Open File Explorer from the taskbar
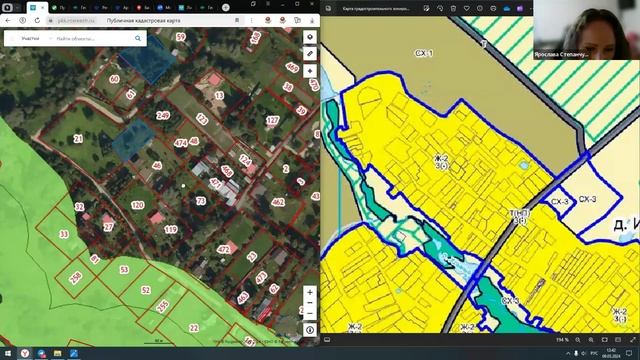Viewport: 640px width, 360px height. 58,353
